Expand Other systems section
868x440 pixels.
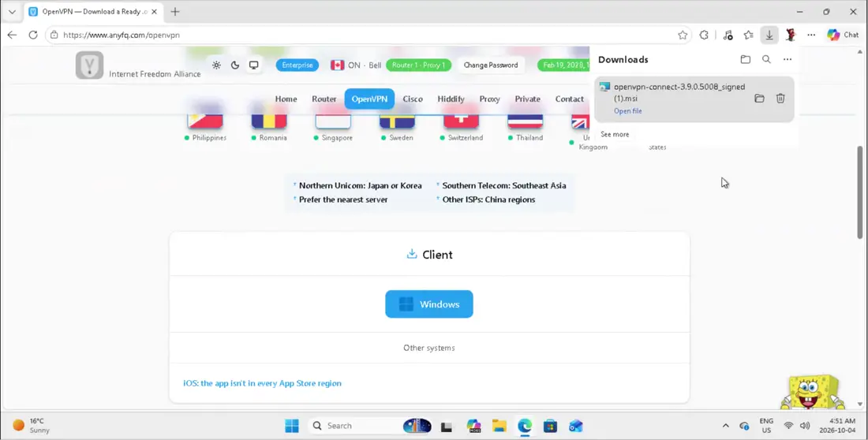(x=429, y=348)
